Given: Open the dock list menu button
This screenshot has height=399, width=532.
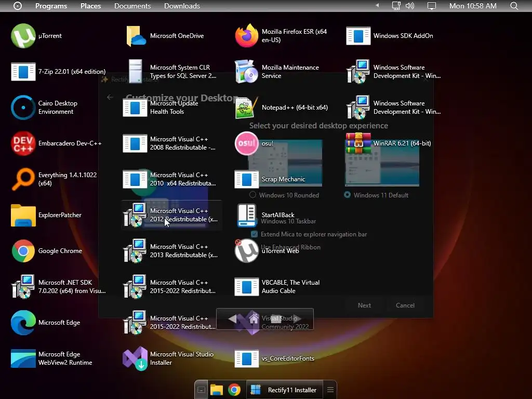Looking at the screenshot, I should [x=330, y=390].
